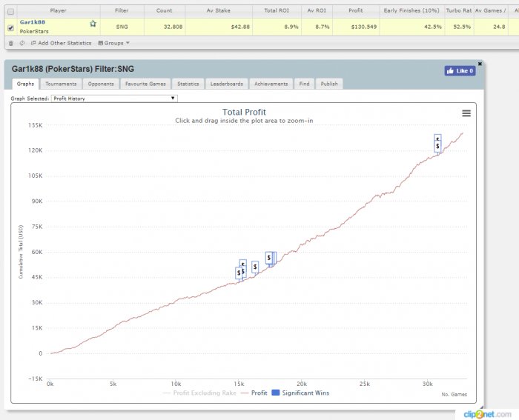Viewport: 519px width, 420px height.
Task: Open the Gar1k88 player link
Action: (33, 22)
